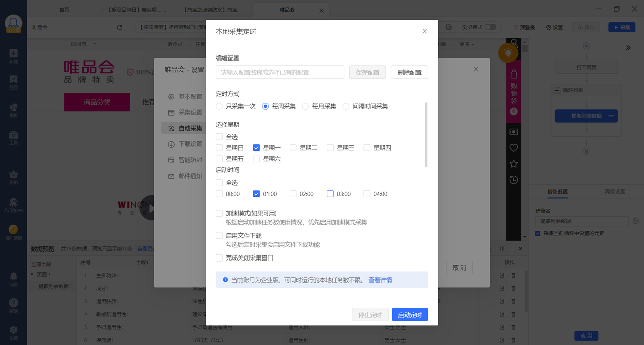Collapse the 循环列表 workflow block
Viewport: 644px width, 345px height.
point(557,90)
